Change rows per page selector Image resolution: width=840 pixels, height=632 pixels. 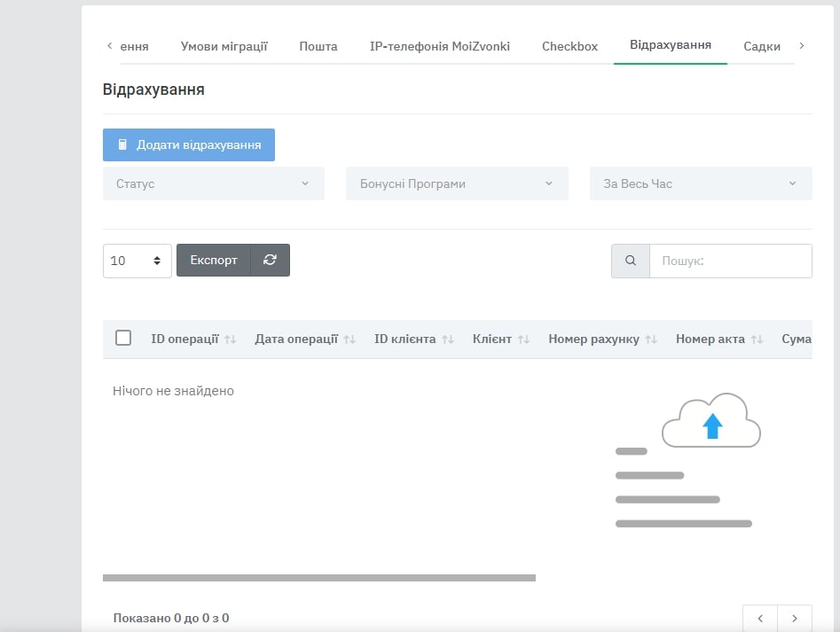[137, 261]
